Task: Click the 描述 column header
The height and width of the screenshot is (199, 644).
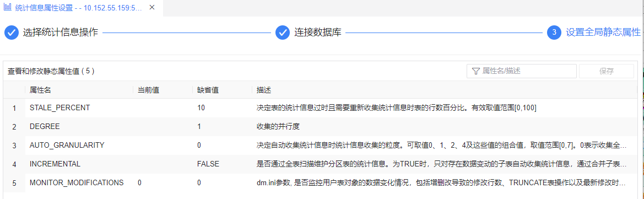Action: [x=264, y=90]
